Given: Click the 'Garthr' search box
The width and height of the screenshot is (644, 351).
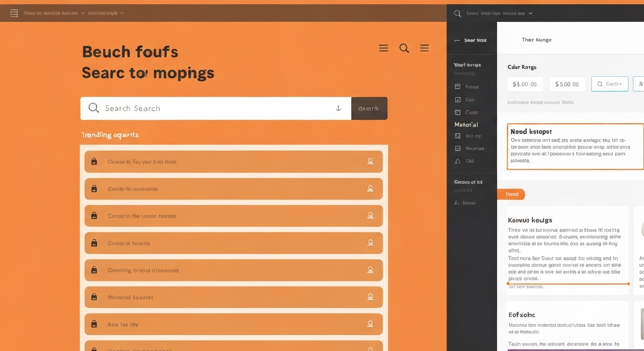Looking at the screenshot, I should [610, 84].
